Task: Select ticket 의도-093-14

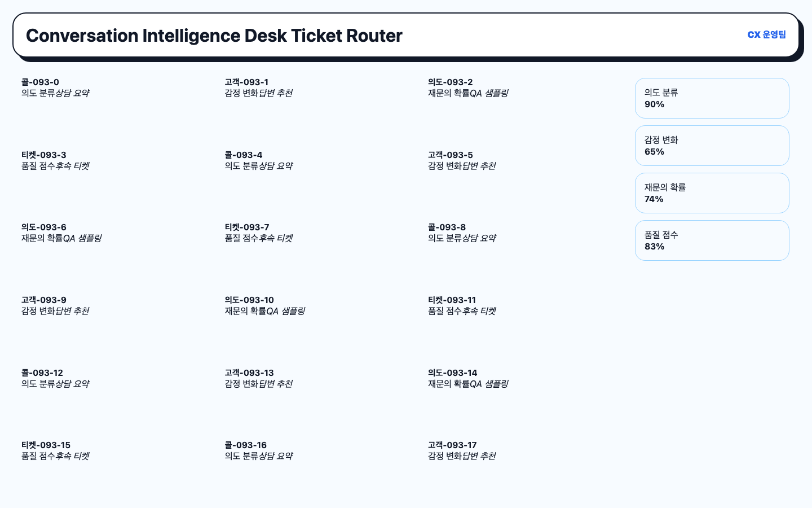Action: click(468, 378)
